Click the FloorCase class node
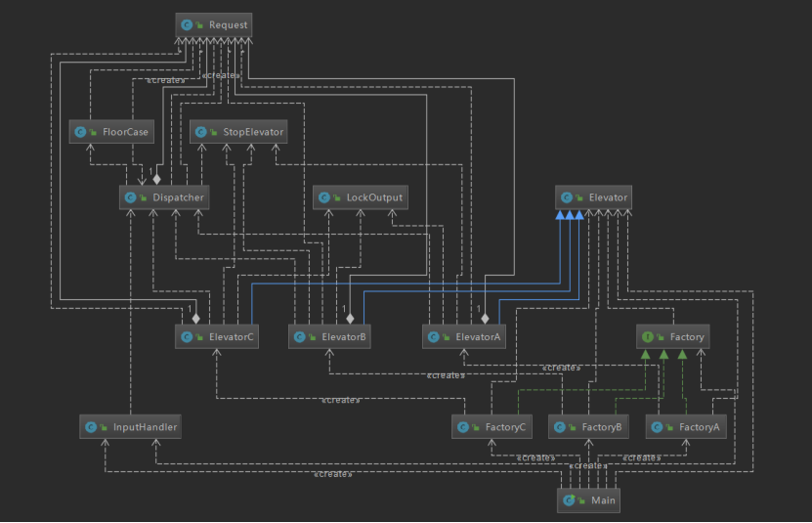Viewport: 812px width, 523px height. (x=111, y=132)
